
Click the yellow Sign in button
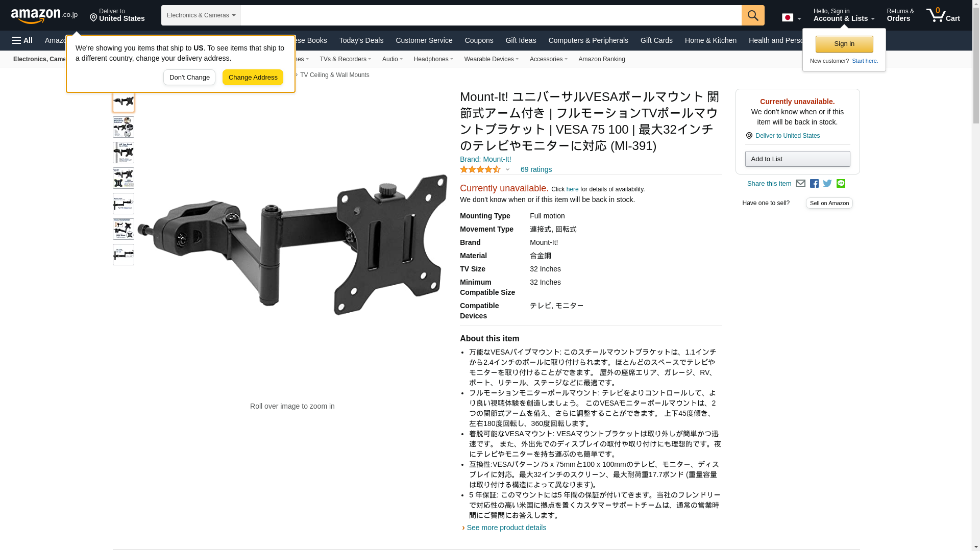(x=844, y=44)
